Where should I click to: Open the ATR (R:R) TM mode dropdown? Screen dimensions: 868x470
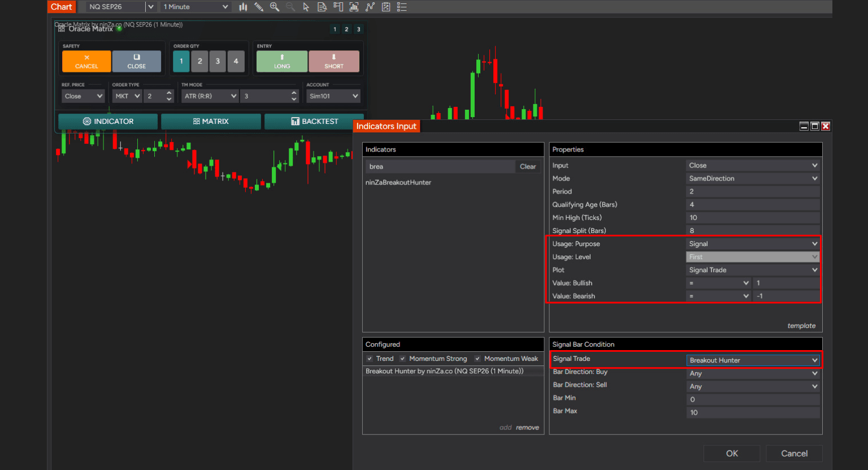pyautogui.click(x=210, y=96)
